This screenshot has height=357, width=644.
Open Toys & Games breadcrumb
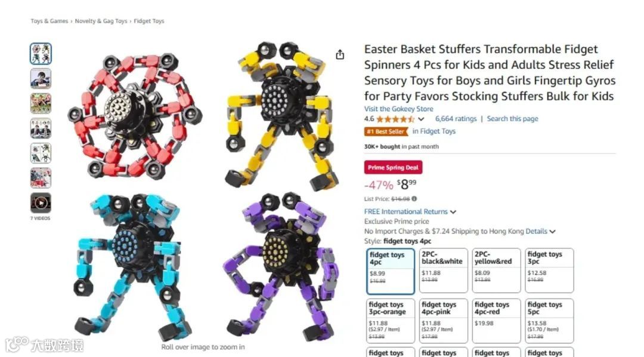(x=49, y=21)
